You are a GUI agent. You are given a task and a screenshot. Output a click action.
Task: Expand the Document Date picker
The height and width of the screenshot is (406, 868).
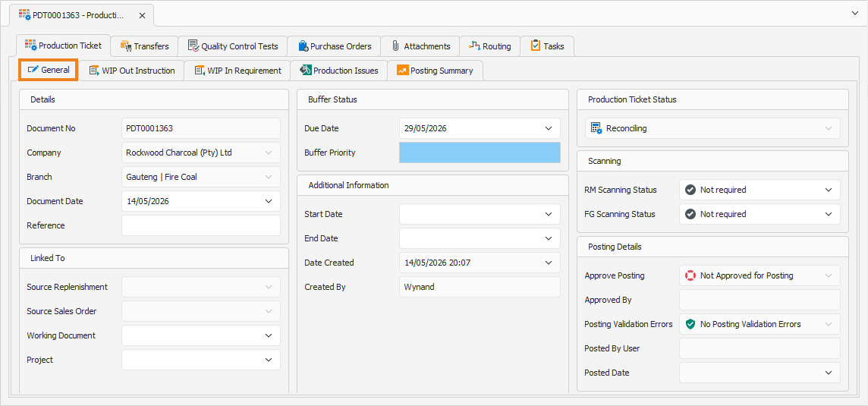point(269,201)
